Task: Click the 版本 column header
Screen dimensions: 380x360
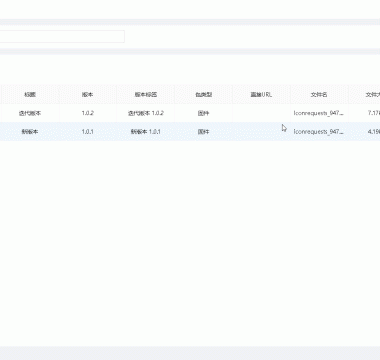Action: 88,95
